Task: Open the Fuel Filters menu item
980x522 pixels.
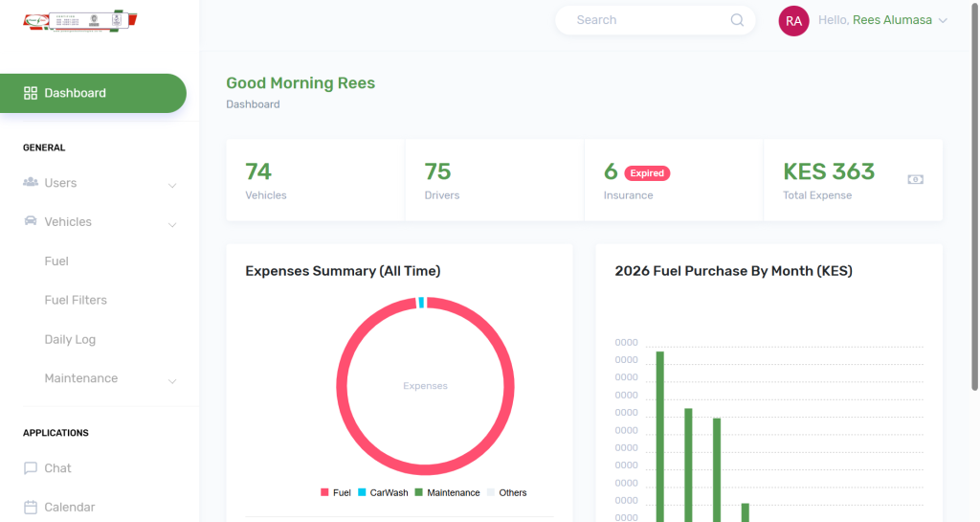Action: click(76, 300)
